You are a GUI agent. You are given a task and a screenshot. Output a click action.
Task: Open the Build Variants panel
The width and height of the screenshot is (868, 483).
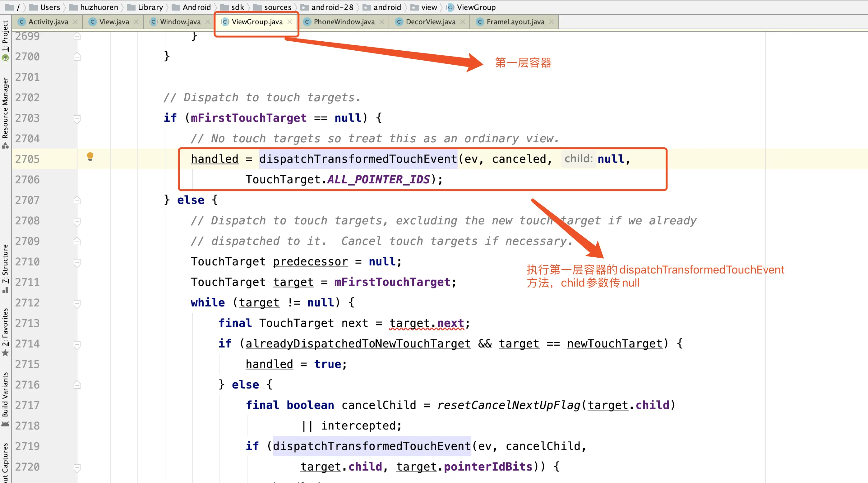point(5,395)
